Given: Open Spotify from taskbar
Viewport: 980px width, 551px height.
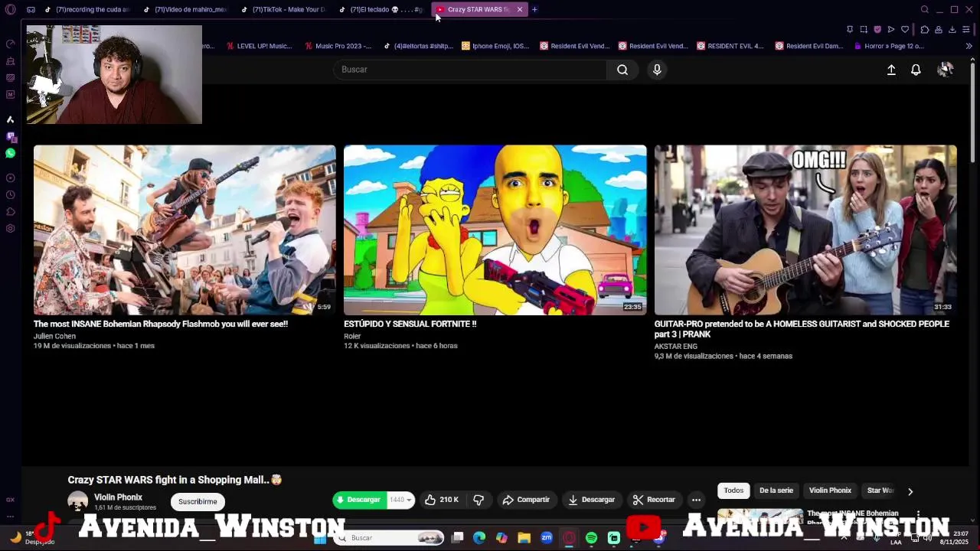Looking at the screenshot, I should pos(591,538).
